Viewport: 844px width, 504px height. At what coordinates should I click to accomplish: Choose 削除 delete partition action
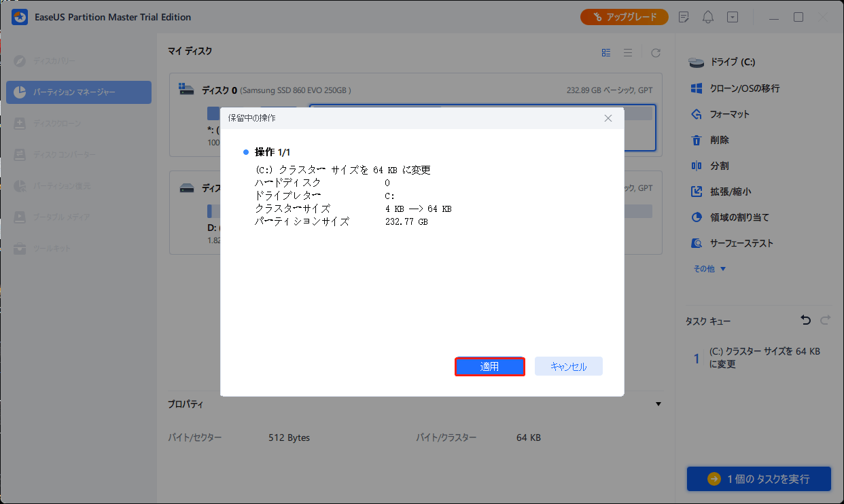719,140
